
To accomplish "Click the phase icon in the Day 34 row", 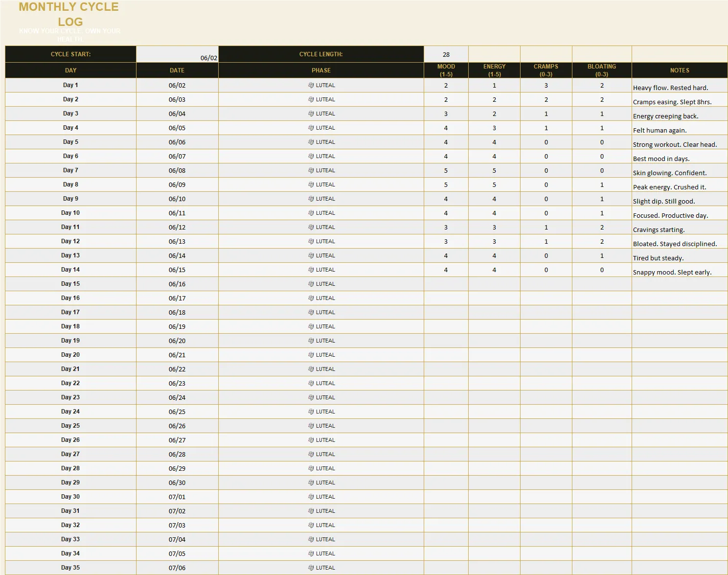I will coord(311,553).
